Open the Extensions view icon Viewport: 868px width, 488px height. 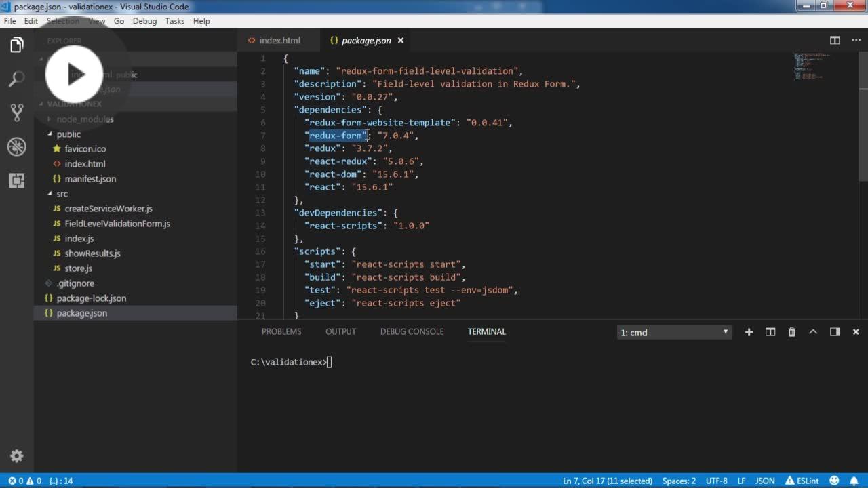pos(17,180)
